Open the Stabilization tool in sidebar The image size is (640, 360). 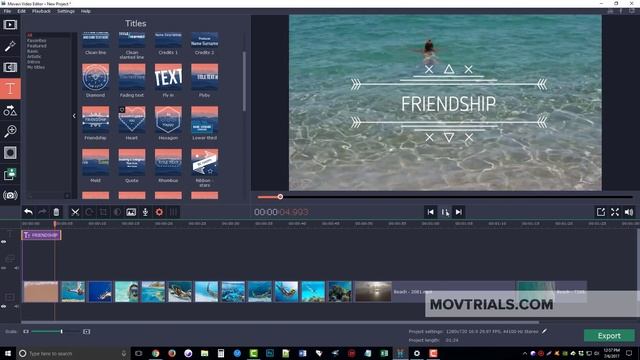(10, 153)
